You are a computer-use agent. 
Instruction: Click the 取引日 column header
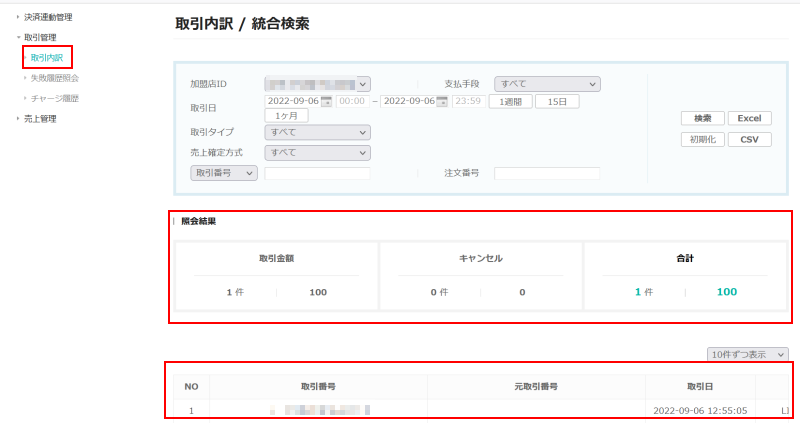[700, 387]
